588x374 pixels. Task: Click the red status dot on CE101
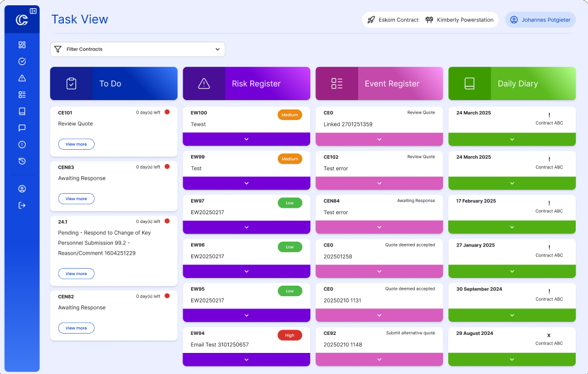[x=167, y=112]
